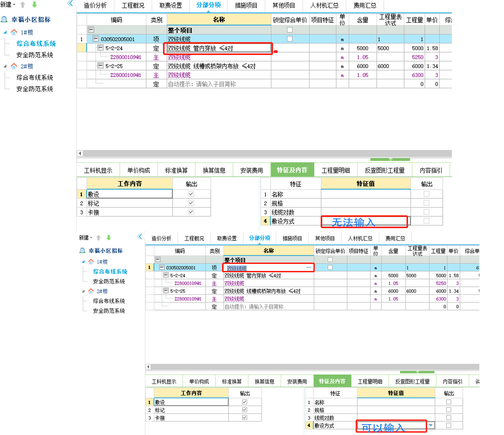Open the 新建 dropdown in lower screenshot
The height and width of the screenshot is (435, 504).
(x=85, y=238)
